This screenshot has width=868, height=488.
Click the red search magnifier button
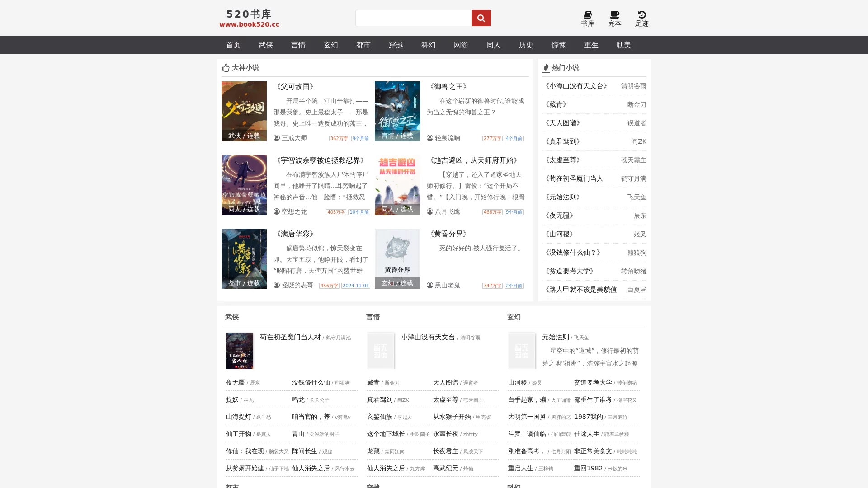[x=481, y=18]
